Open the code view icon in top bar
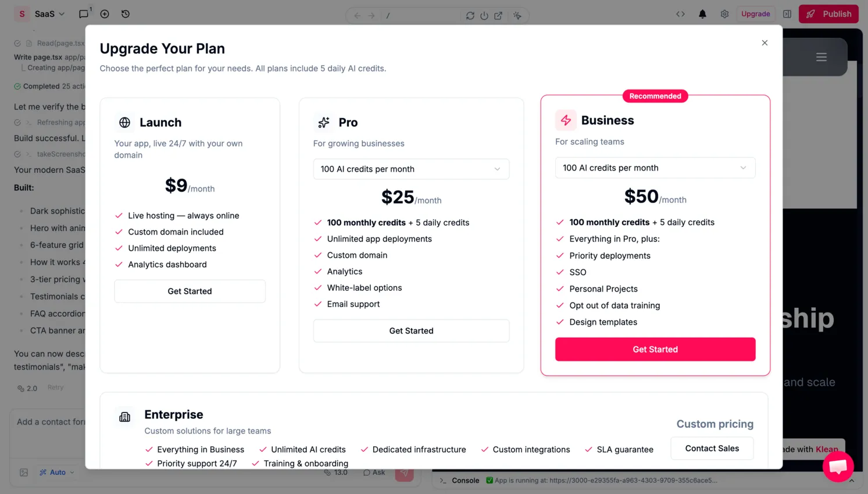This screenshot has width=868, height=494. point(680,13)
